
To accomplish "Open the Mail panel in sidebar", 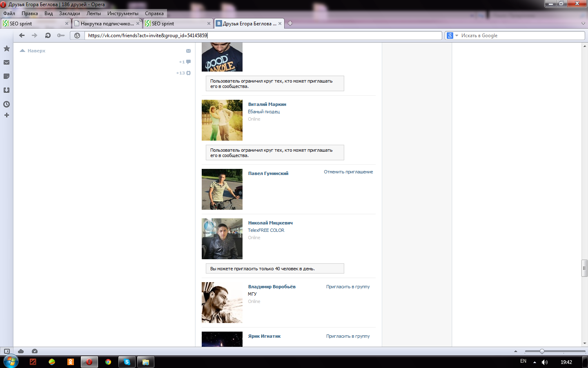I will tap(7, 63).
